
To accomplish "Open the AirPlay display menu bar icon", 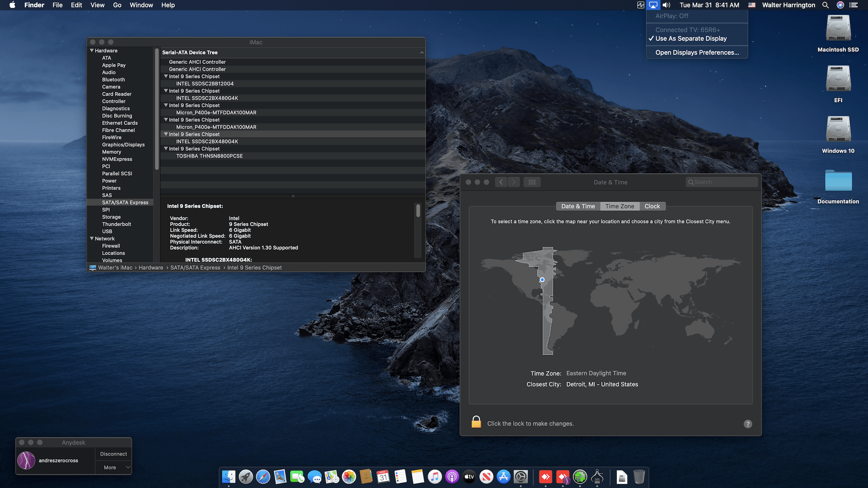I will click(653, 5).
